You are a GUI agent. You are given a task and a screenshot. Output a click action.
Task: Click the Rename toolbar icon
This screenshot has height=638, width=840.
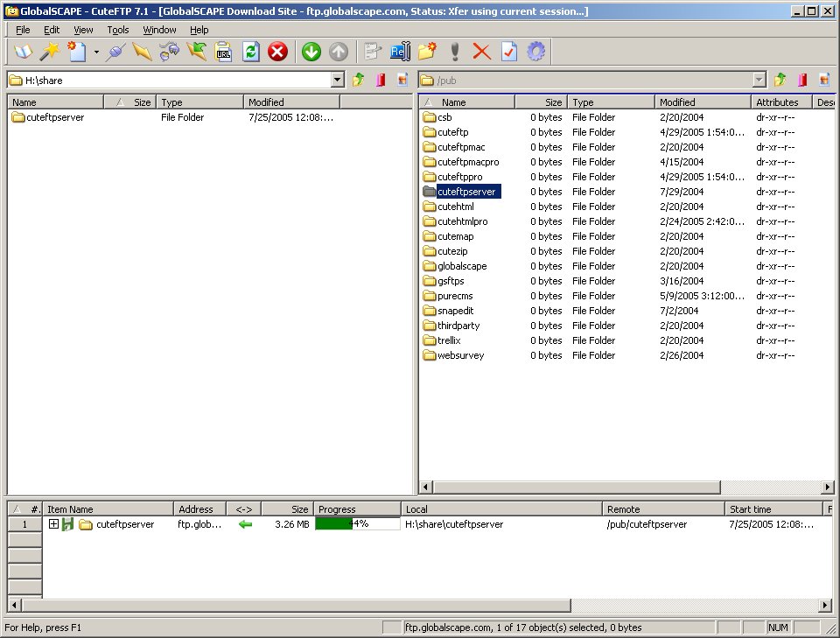pos(400,52)
